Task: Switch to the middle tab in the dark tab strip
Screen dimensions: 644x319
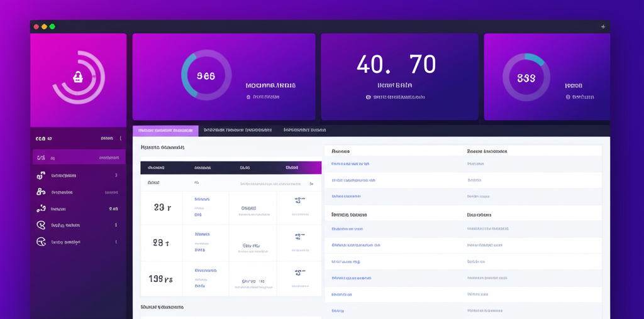Action: 237,131
